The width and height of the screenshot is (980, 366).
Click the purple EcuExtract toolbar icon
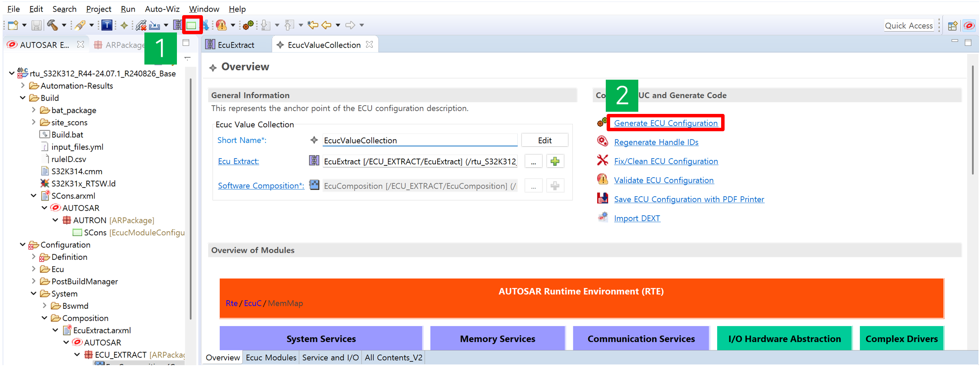177,25
